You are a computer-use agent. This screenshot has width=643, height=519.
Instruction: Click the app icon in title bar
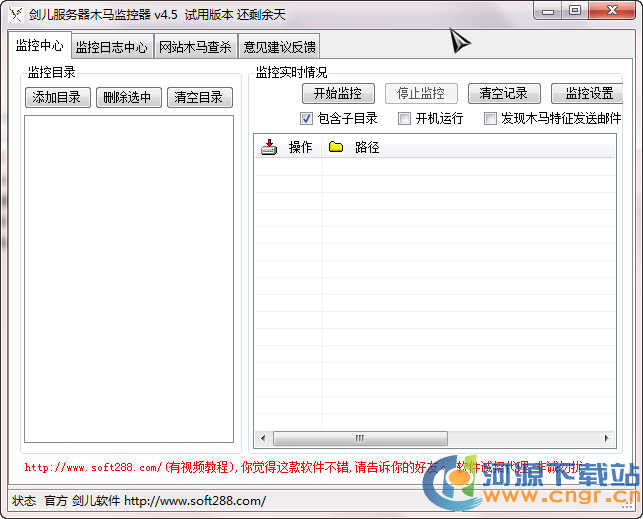(x=16, y=15)
